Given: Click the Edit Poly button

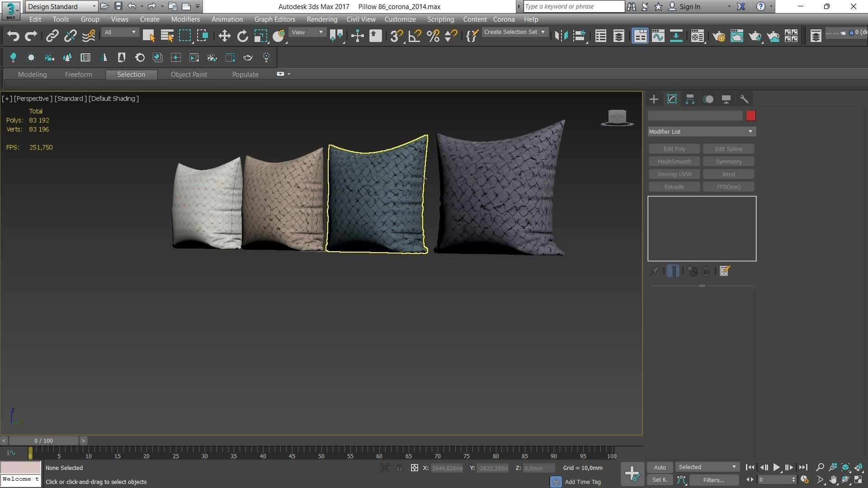Looking at the screenshot, I should (674, 149).
